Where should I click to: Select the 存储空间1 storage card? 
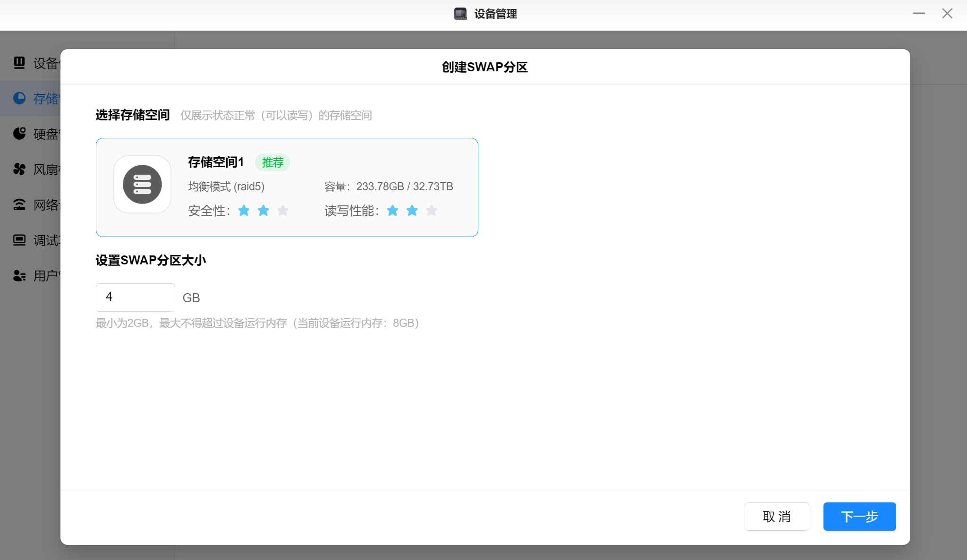(x=287, y=187)
